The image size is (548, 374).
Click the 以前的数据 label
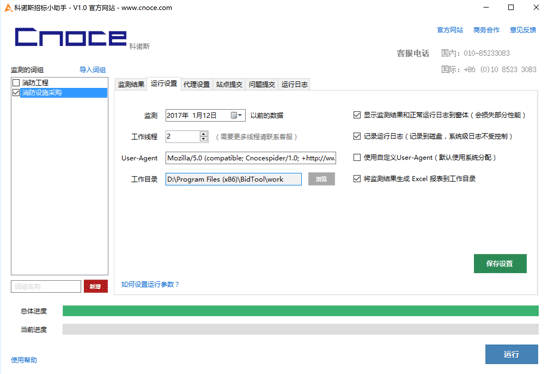click(267, 115)
